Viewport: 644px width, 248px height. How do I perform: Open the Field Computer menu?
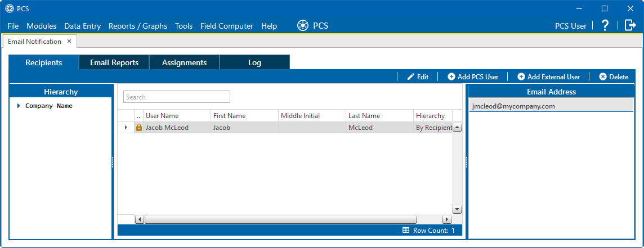pyautogui.click(x=227, y=26)
